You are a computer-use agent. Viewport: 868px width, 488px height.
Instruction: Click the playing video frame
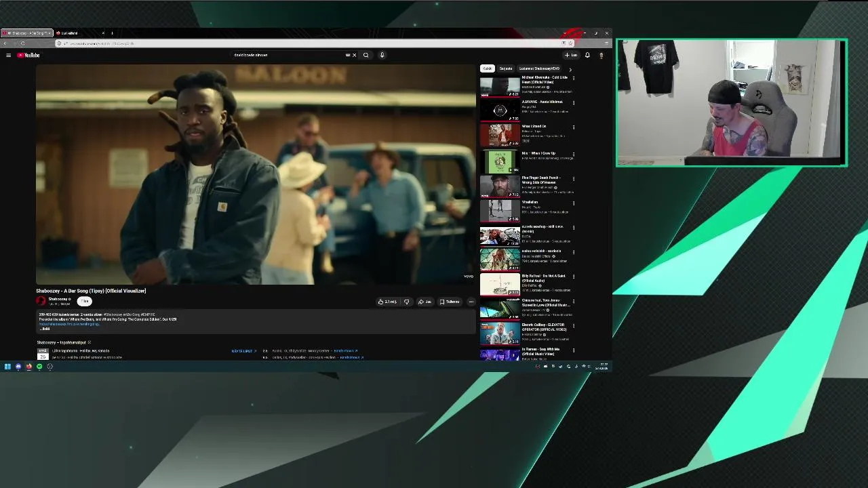click(x=256, y=174)
